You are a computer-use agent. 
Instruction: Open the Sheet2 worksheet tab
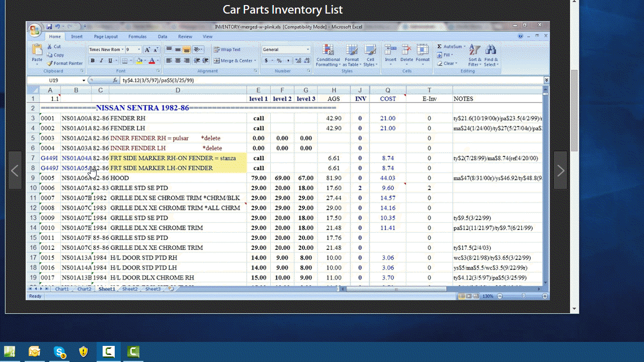tap(130, 289)
